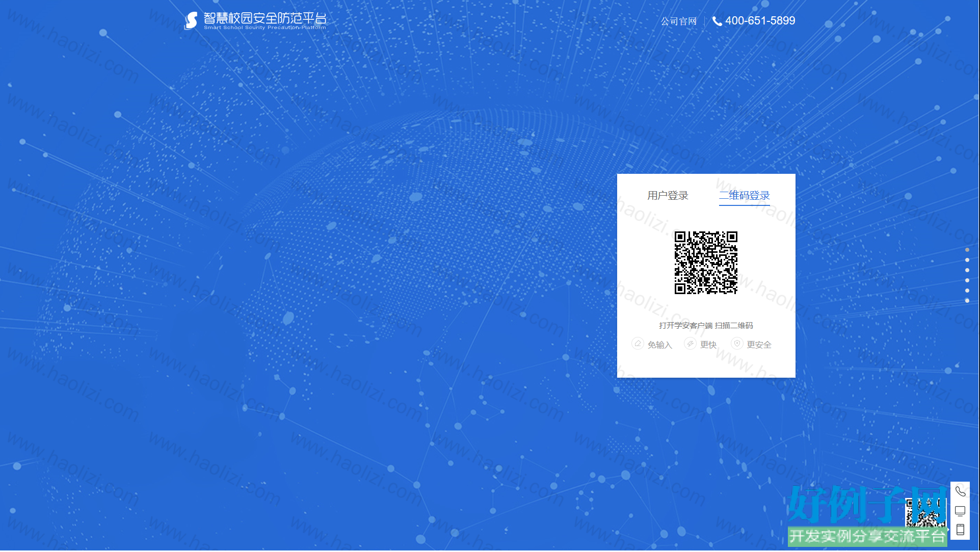The width and height of the screenshot is (980, 552).
Task: Click the 更快 label
Action: [708, 345]
